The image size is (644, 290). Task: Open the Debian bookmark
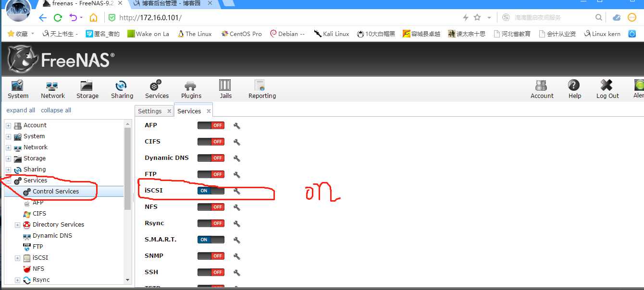287,34
